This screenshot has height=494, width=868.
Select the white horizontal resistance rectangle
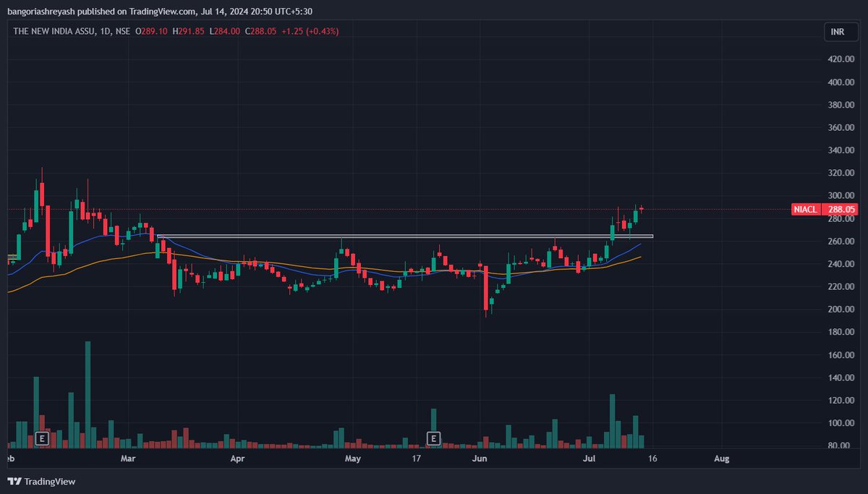coord(405,236)
